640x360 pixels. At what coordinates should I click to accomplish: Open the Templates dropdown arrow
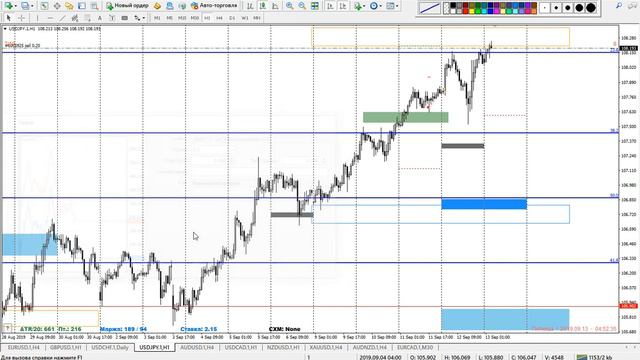point(397,6)
